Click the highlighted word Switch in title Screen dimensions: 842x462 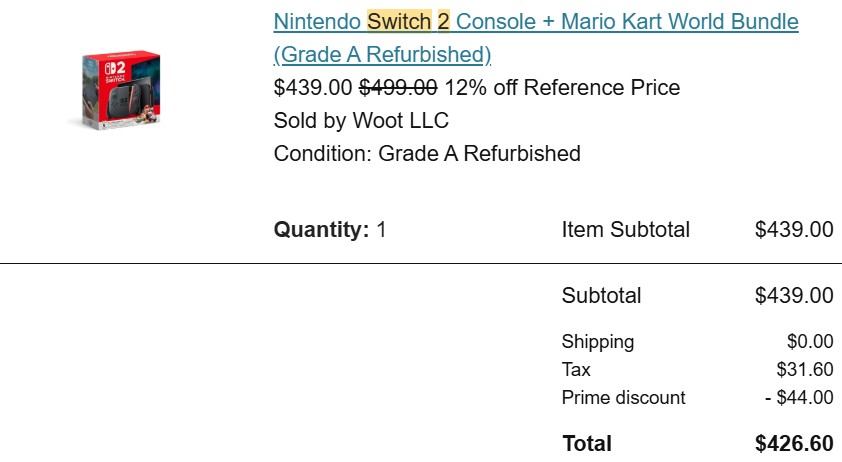(399, 22)
